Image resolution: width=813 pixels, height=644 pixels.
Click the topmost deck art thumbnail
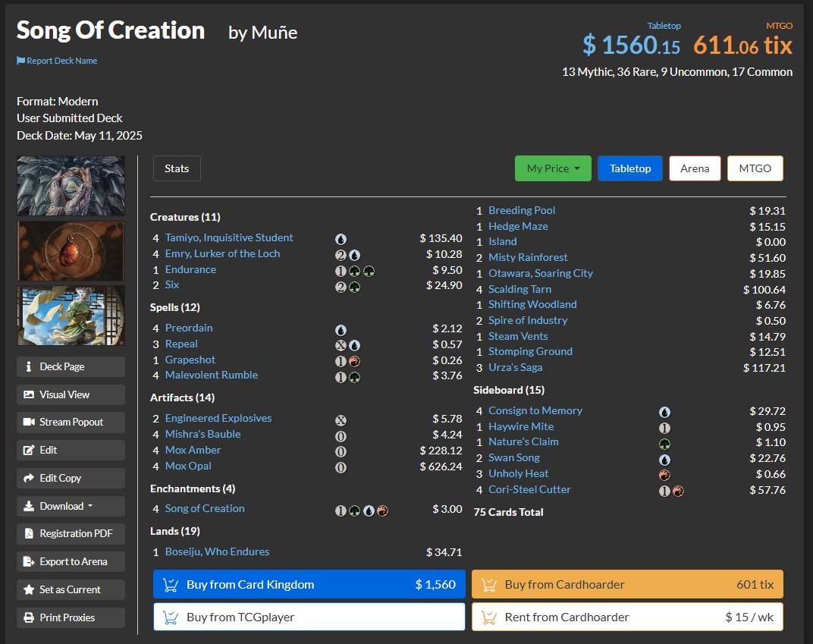coord(71,185)
